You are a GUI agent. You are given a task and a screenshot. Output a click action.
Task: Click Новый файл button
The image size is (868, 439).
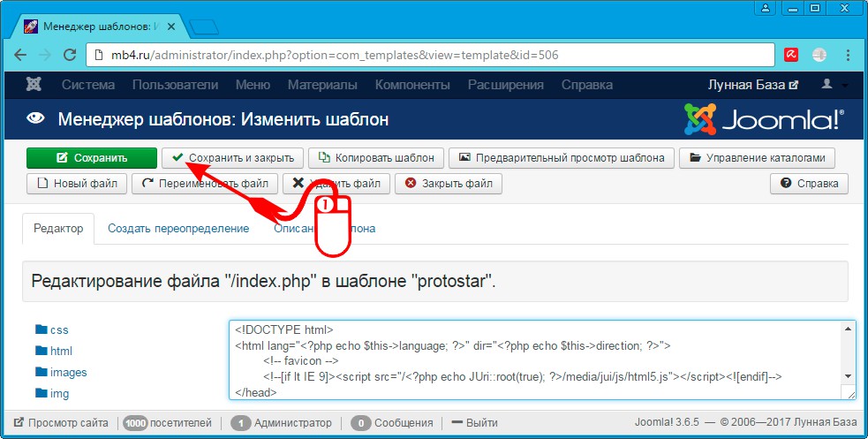pyautogui.click(x=77, y=183)
